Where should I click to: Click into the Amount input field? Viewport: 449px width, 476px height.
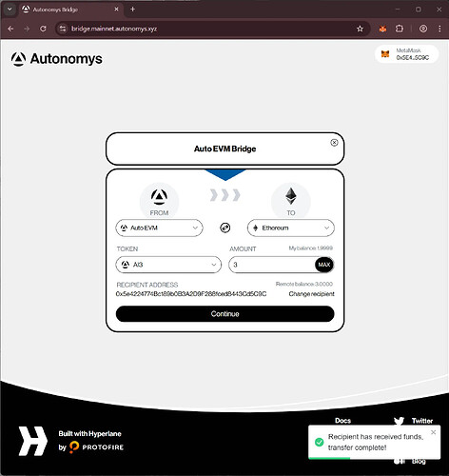pos(272,265)
